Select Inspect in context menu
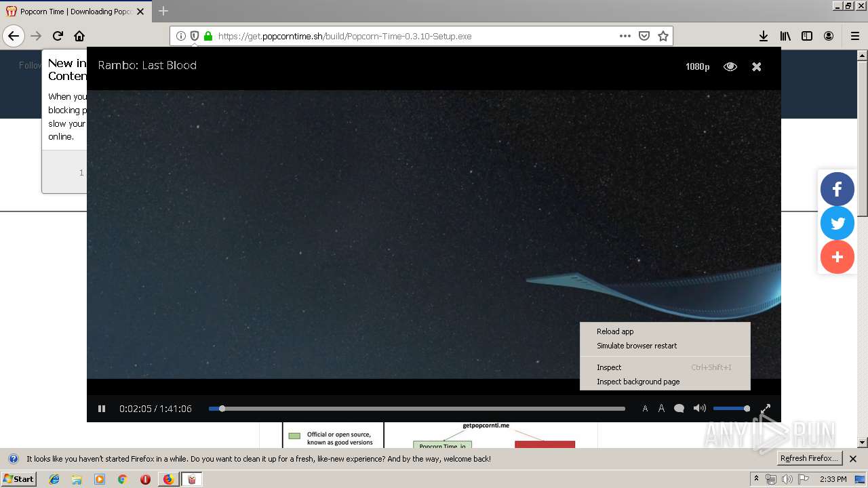Viewport: 868px width, 488px height. pos(665,367)
